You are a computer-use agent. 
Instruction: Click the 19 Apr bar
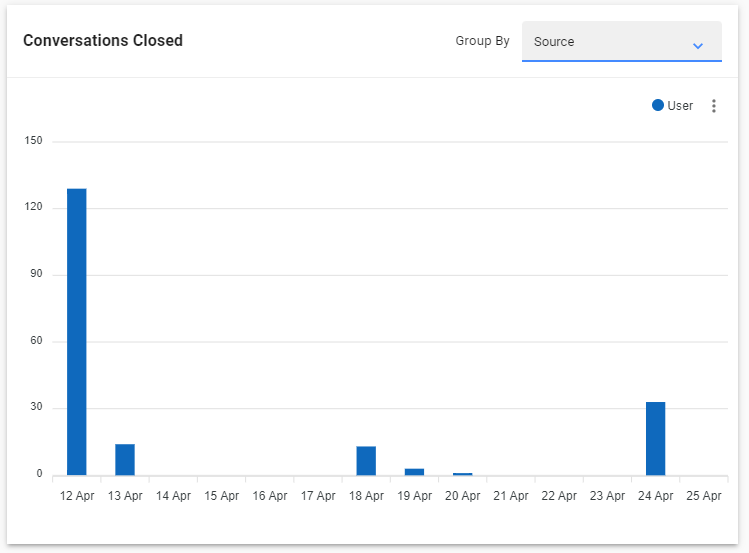[x=414, y=471]
